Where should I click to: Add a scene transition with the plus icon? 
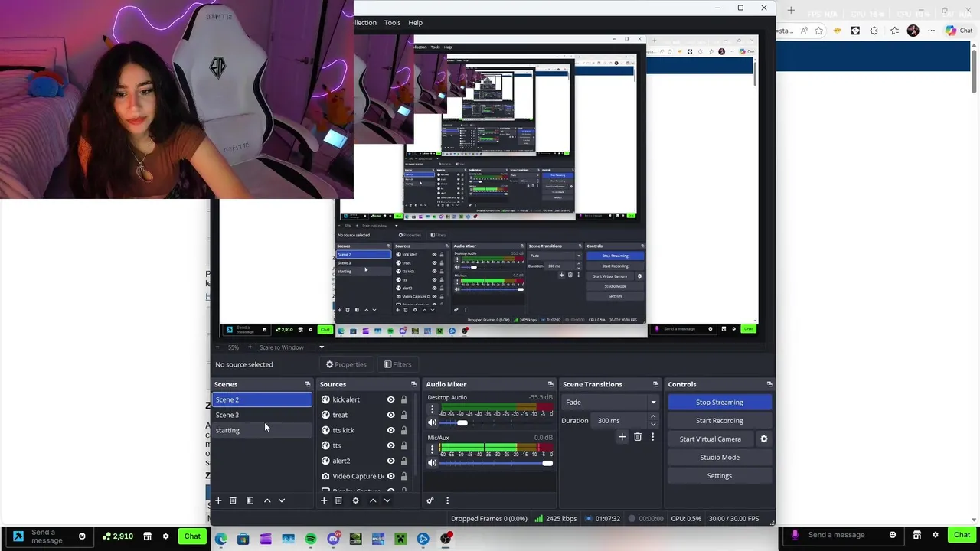click(622, 437)
